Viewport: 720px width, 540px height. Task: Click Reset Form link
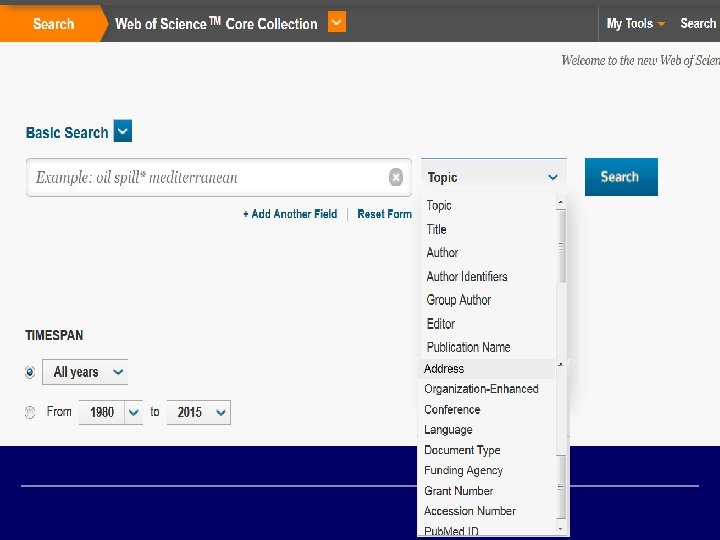pyautogui.click(x=384, y=214)
